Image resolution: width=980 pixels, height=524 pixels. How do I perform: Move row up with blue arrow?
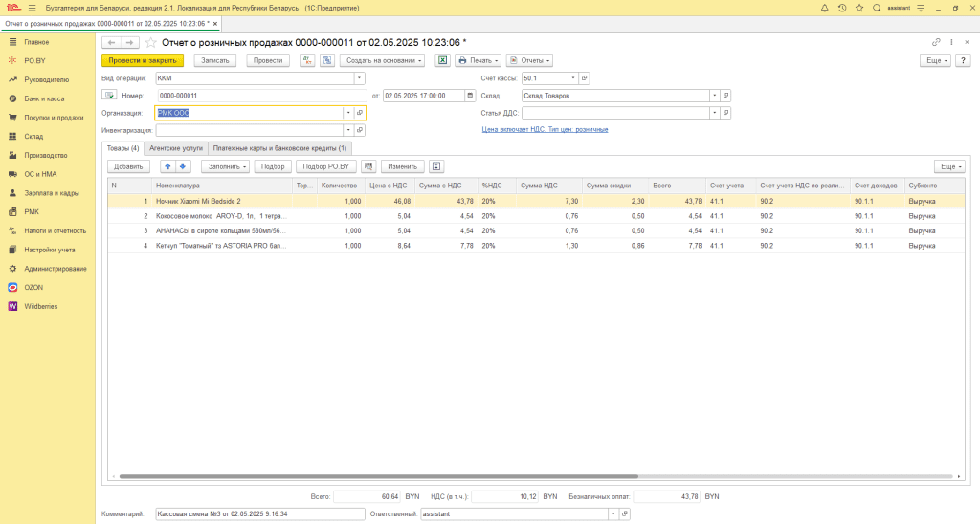pyautogui.click(x=167, y=166)
